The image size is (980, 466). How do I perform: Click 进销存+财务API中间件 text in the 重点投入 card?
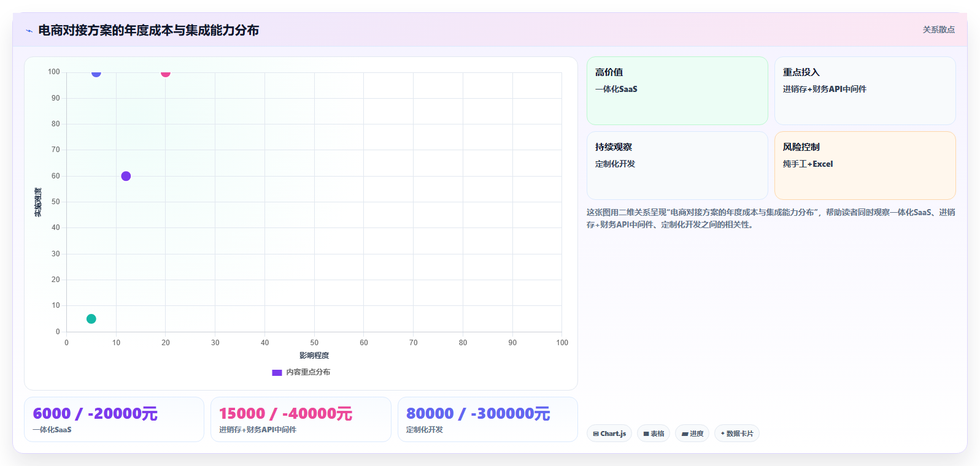[824, 89]
